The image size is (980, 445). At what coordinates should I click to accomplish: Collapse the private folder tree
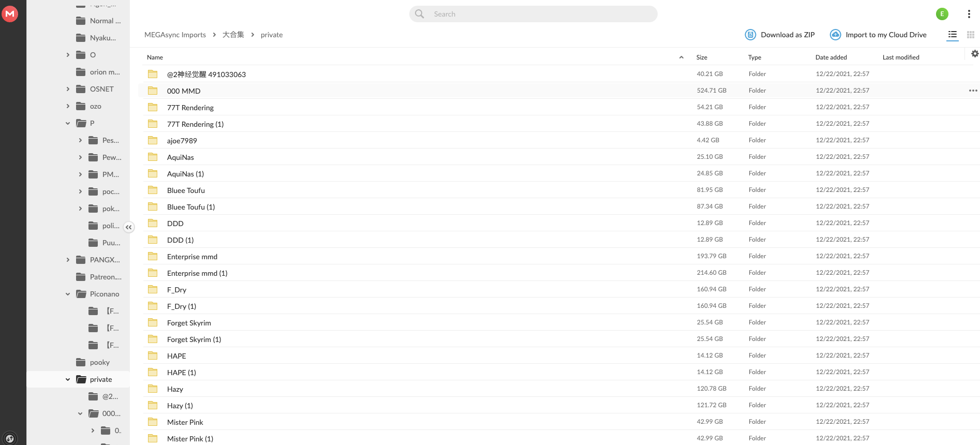coord(68,379)
